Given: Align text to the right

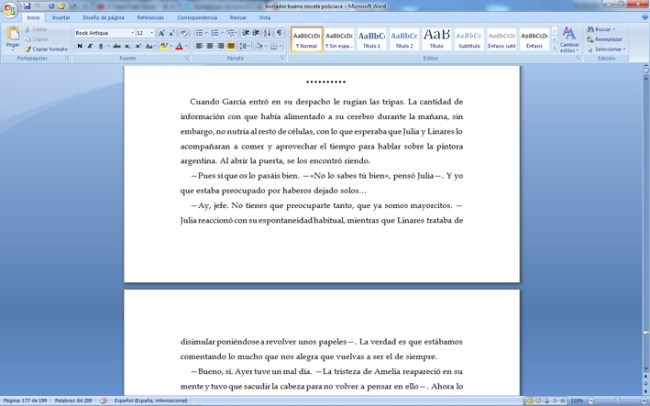Looking at the screenshot, I should (x=221, y=46).
